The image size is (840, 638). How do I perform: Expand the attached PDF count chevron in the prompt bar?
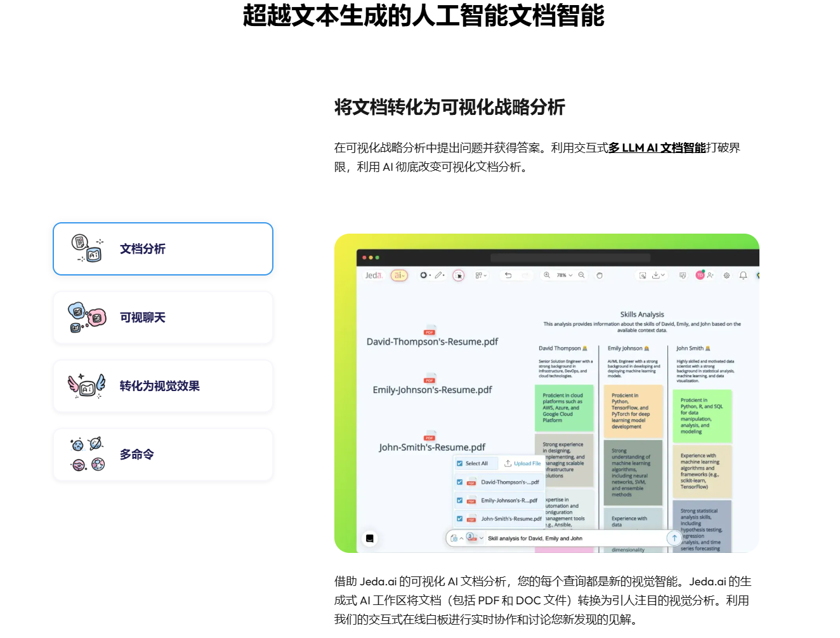[x=482, y=538]
